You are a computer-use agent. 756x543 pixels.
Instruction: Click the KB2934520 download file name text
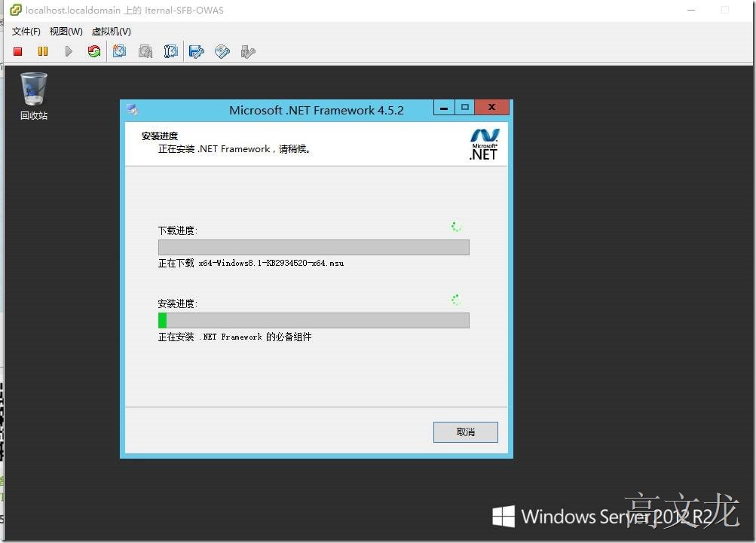(x=271, y=263)
